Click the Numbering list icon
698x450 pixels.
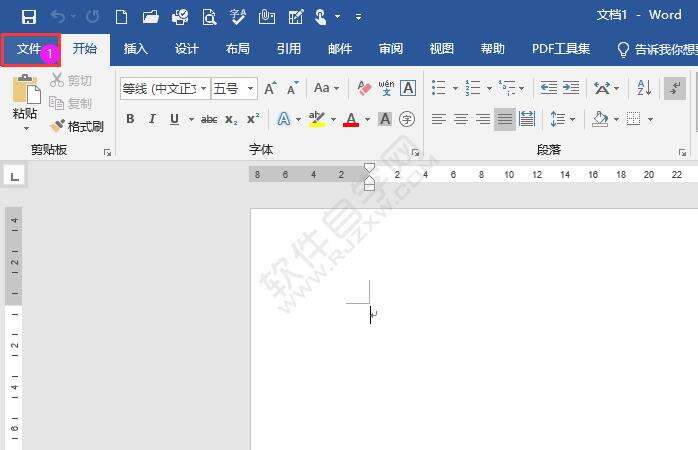click(473, 88)
